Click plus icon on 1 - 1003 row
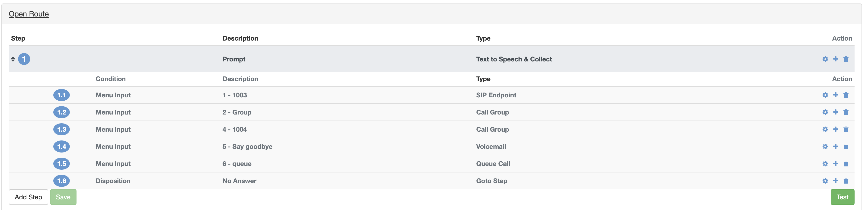 (x=836, y=95)
